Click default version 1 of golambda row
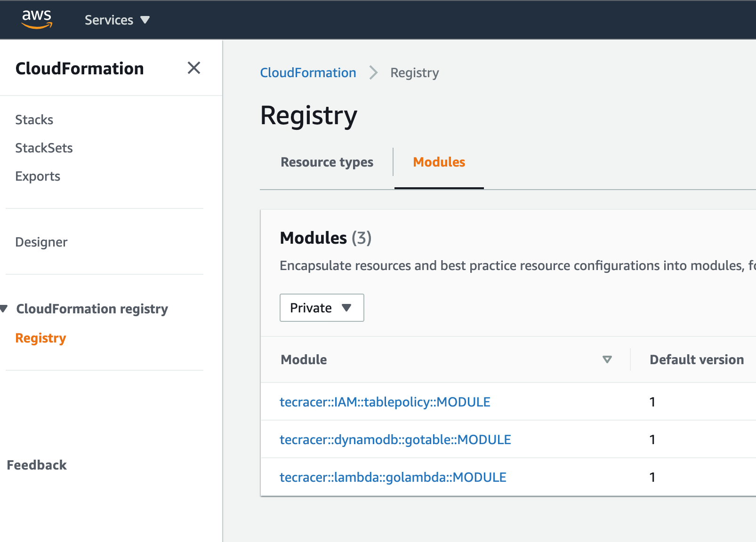756x542 pixels. [652, 477]
